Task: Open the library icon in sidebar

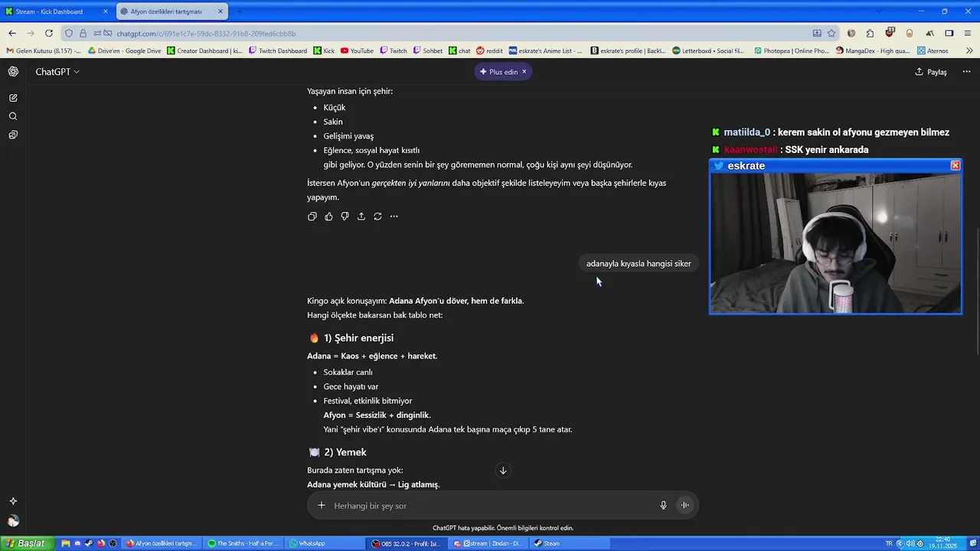Action: (x=13, y=135)
